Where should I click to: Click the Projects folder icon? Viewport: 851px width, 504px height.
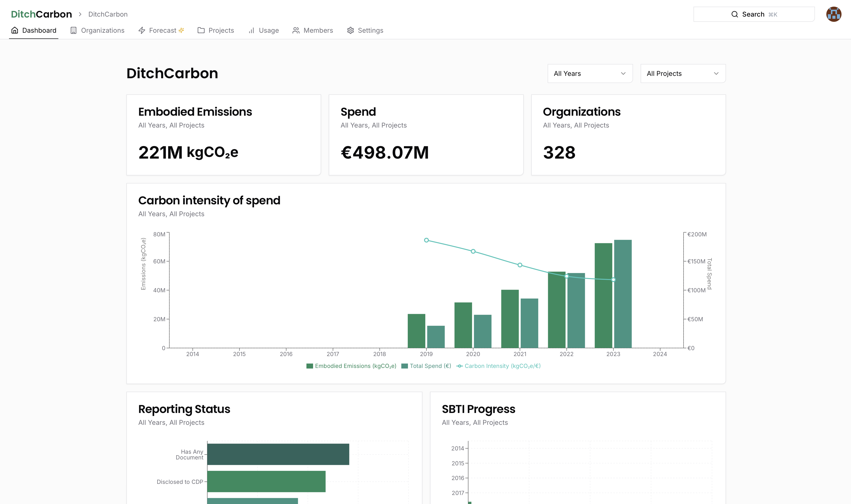click(x=201, y=30)
